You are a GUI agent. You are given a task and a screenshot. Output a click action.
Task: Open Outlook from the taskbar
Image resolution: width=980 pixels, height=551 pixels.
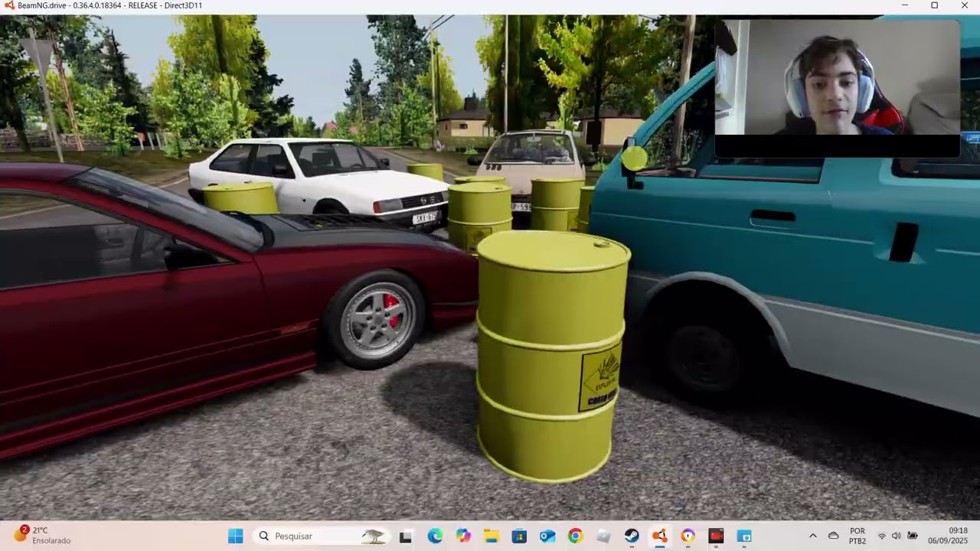point(547,536)
